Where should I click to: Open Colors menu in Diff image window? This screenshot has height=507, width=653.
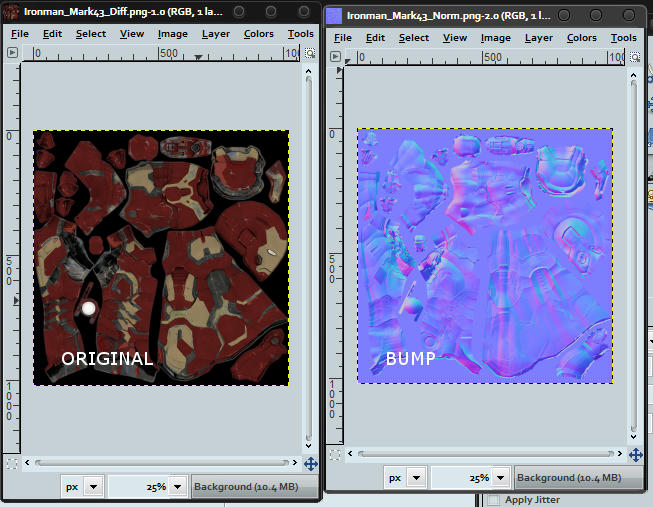coord(258,34)
